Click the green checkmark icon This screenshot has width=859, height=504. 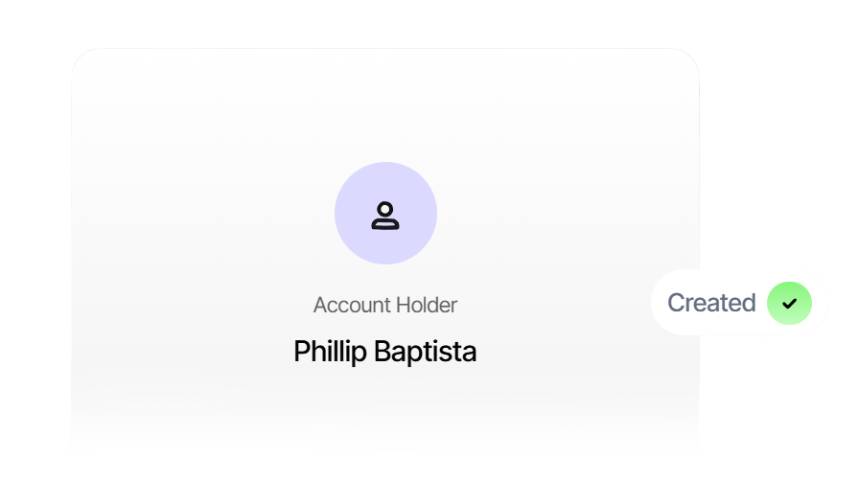click(x=789, y=303)
